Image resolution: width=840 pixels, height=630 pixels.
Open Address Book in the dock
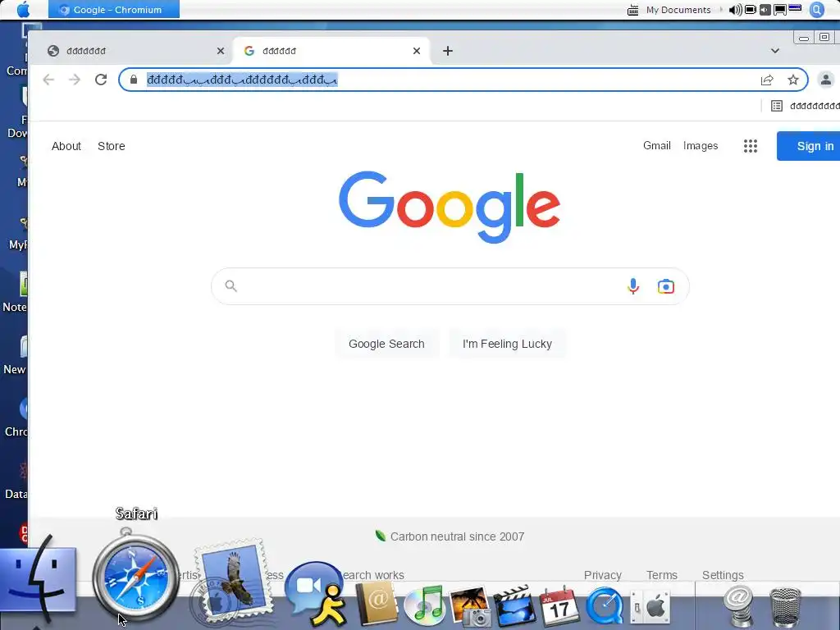point(377,605)
